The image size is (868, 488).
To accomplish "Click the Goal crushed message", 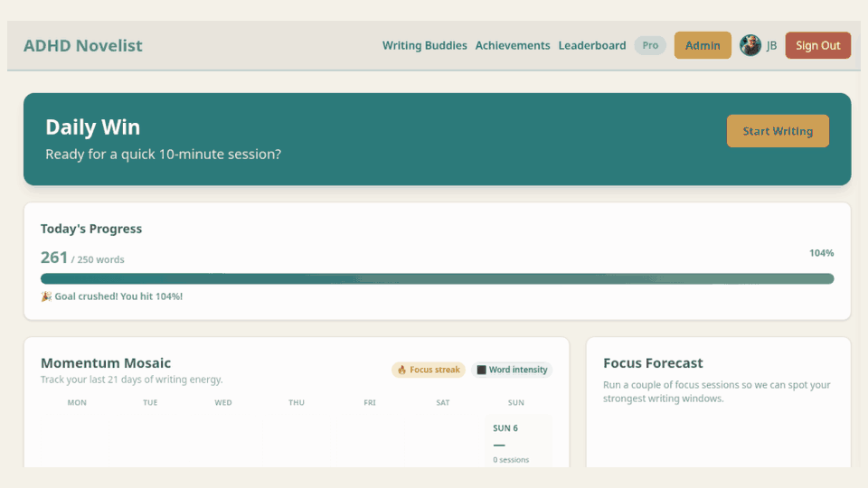I will (x=118, y=296).
